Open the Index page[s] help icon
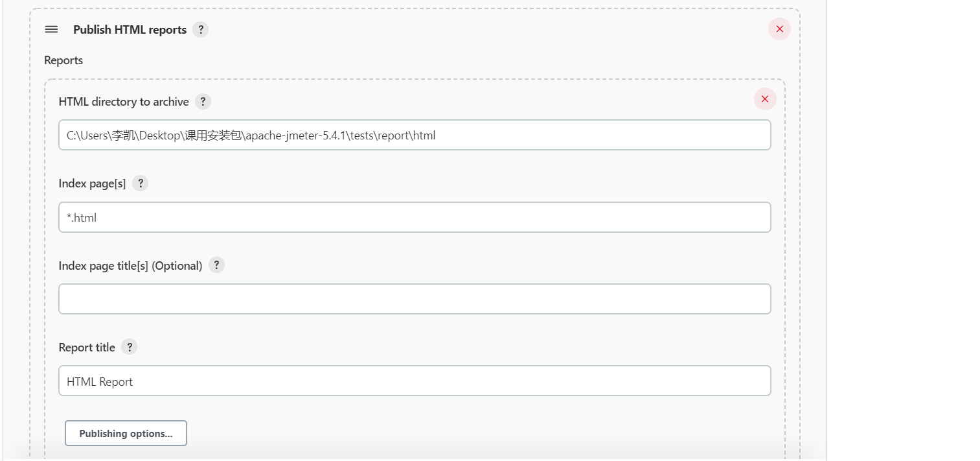980x461 pixels. pos(140,183)
